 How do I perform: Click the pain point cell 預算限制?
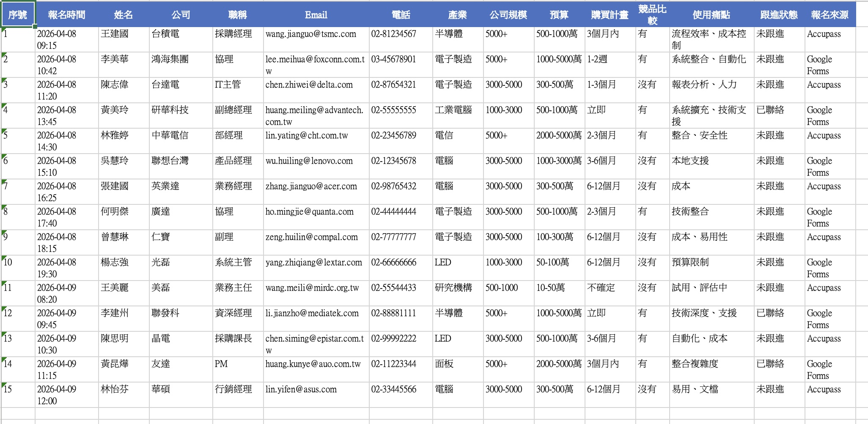coord(711,268)
